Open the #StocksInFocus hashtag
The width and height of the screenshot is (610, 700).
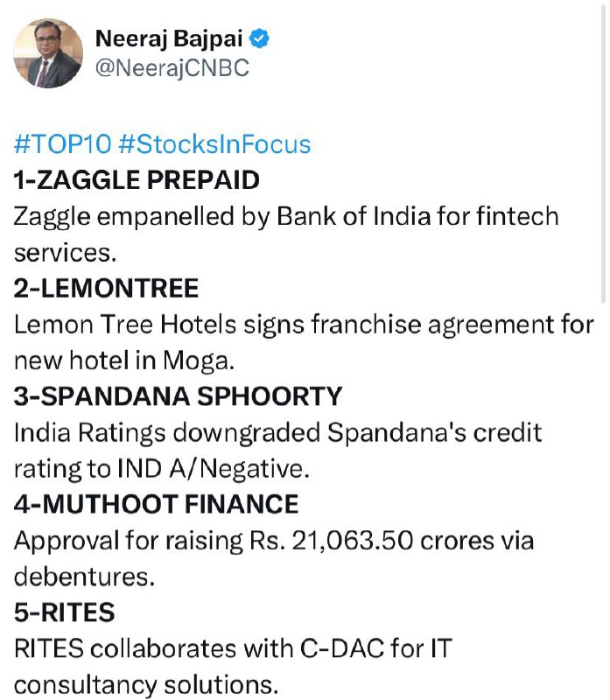point(214,144)
